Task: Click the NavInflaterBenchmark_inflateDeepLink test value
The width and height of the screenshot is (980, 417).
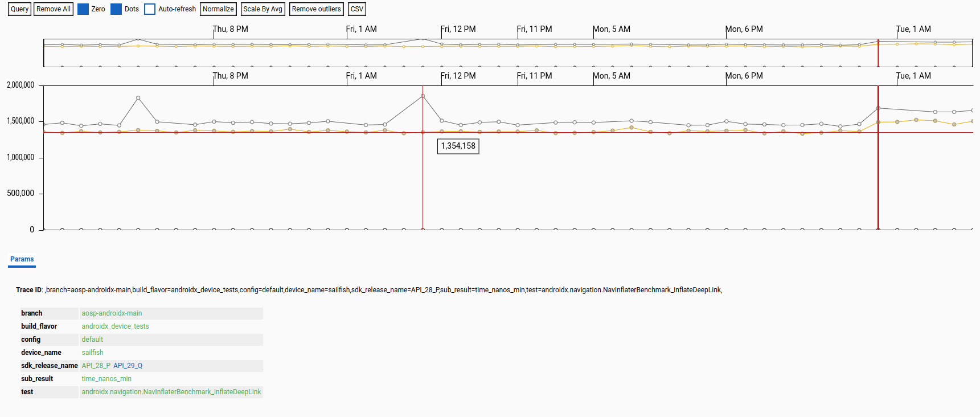Action: tap(171, 392)
